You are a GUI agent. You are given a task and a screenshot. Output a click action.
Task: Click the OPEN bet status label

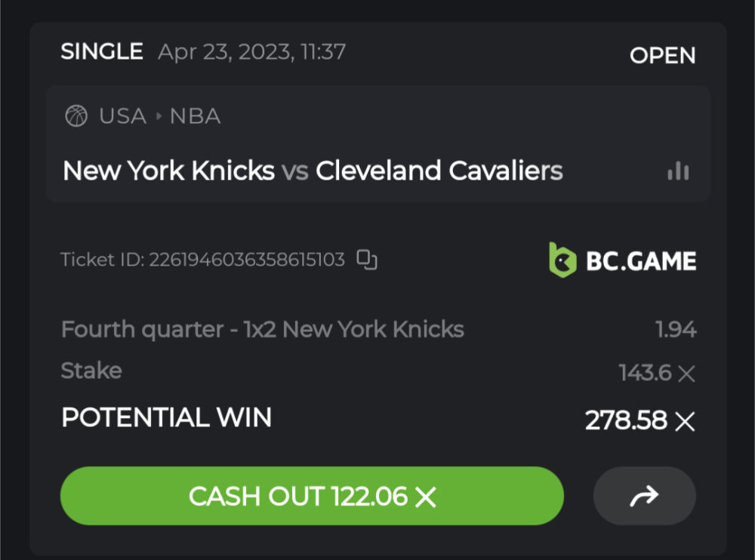tap(662, 56)
